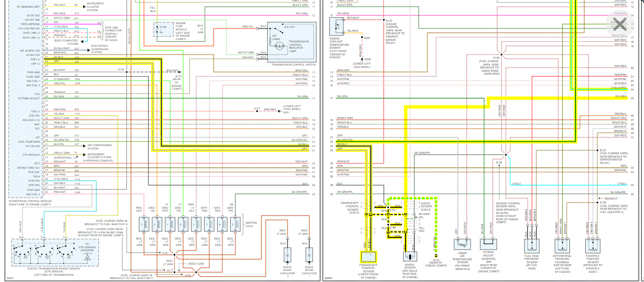Image resolution: width=644 pixels, height=282 pixels.
Task: Click the transmission control indicator lamp symbol
Action: click(278, 47)
